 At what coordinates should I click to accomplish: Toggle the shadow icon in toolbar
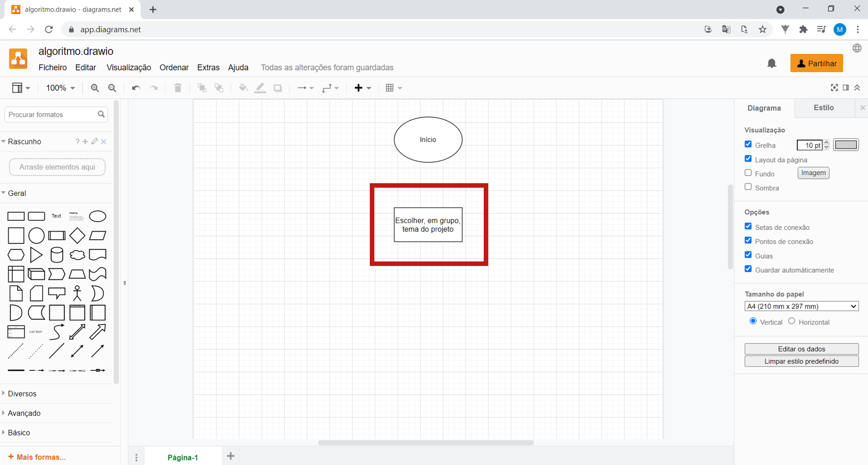278,88
